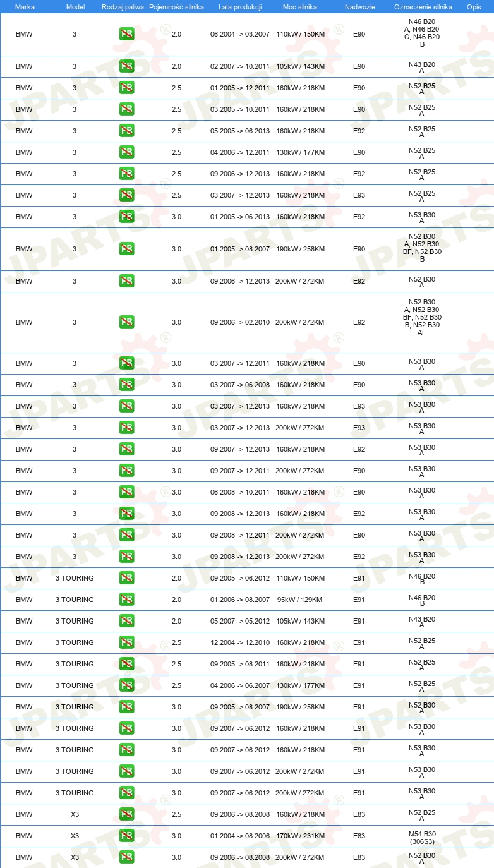Viewport: 494px width, 868px height.
Task: Click the date 05.2007 -> 05.2012
Action: point(240,621)
